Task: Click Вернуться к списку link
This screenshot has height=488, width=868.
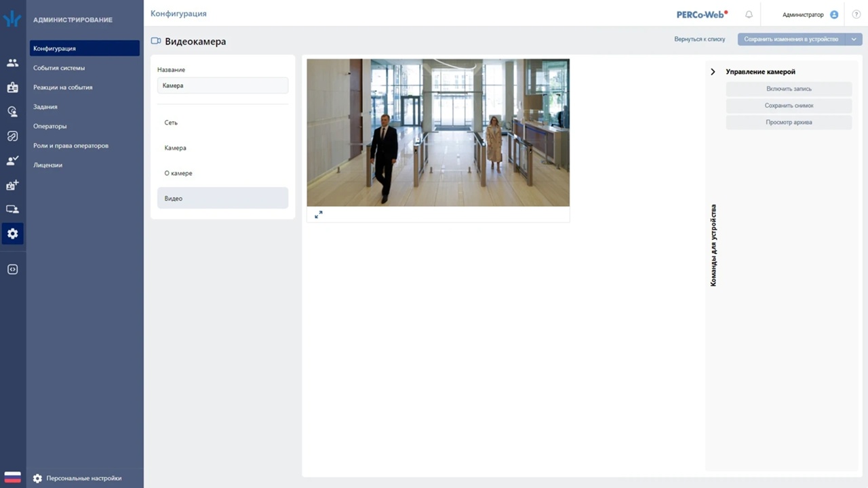Action: [x=699, y=39]
